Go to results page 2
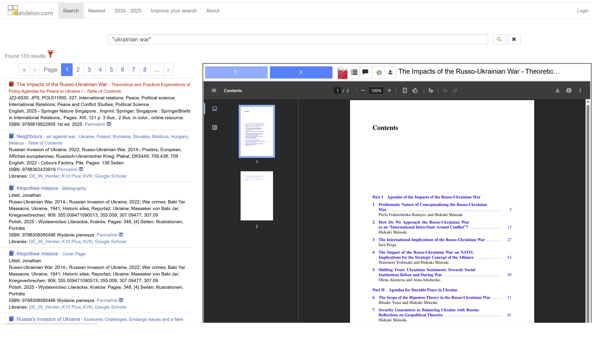This screenshot has width=604, height=364. pyautogui.click(x=78, y=70)
